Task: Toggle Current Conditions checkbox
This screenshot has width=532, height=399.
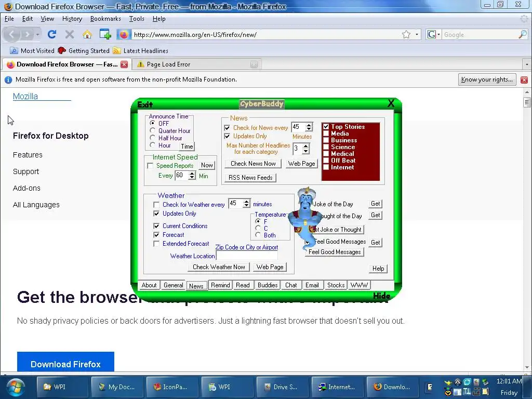Action: point(156,226)
